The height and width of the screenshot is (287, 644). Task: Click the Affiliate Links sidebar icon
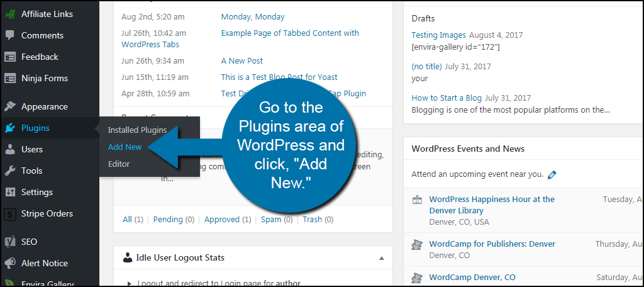(10, 14)
